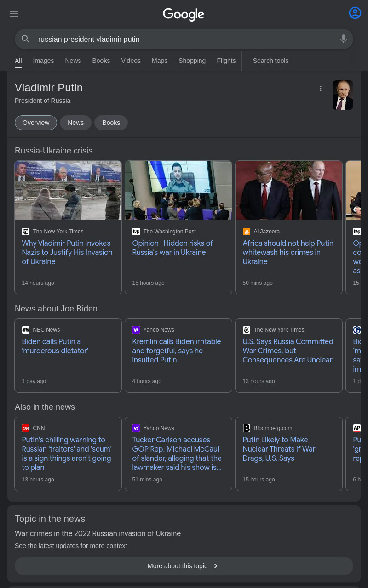Click 'War crimes in the 2022 Russian invasion' text
The image size is (368, 588).
pos(98,533)
